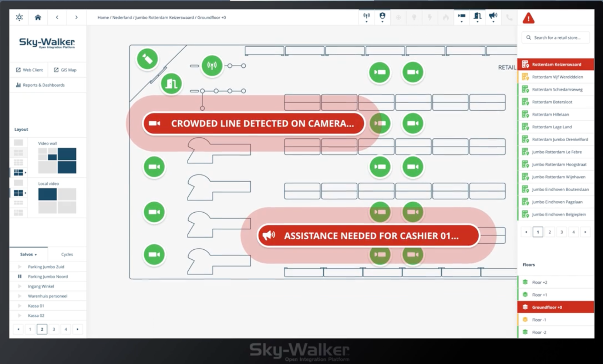The height and width of the screenshot is (364, 603).
Task: Click the brightness settings sun icon
Action: click(x=19, y=17)
